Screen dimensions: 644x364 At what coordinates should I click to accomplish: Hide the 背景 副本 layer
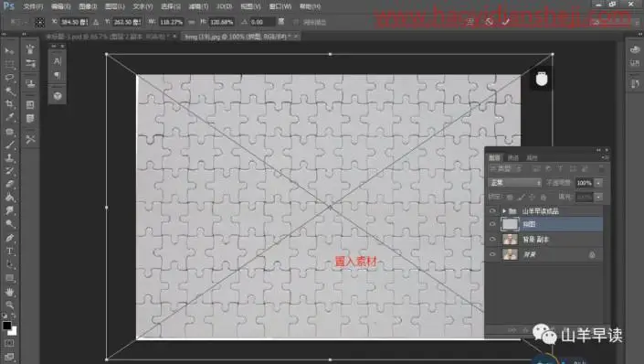click(492, 240)
